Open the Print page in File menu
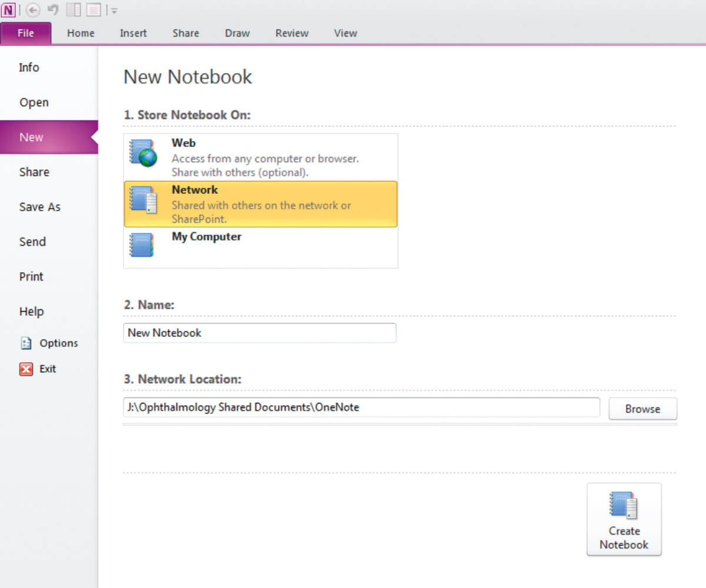Viewport: 706px width, 588px height. pos(31,276)
